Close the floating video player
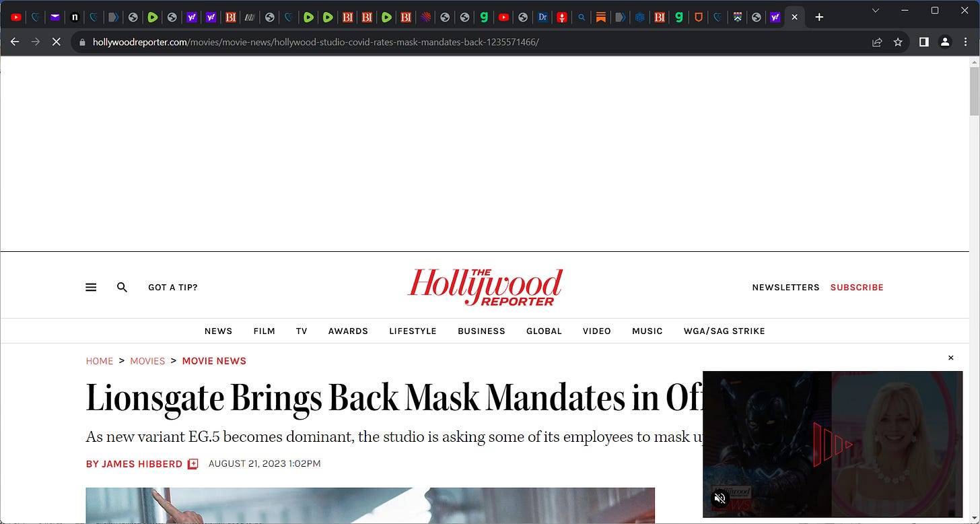This screenshot has width=980, height=524. point(950,358)
